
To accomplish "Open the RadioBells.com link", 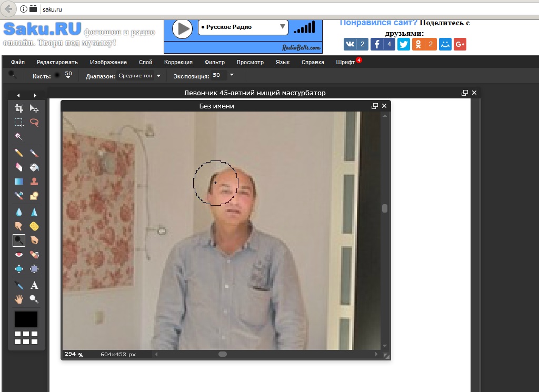I will tap(301, 48).
